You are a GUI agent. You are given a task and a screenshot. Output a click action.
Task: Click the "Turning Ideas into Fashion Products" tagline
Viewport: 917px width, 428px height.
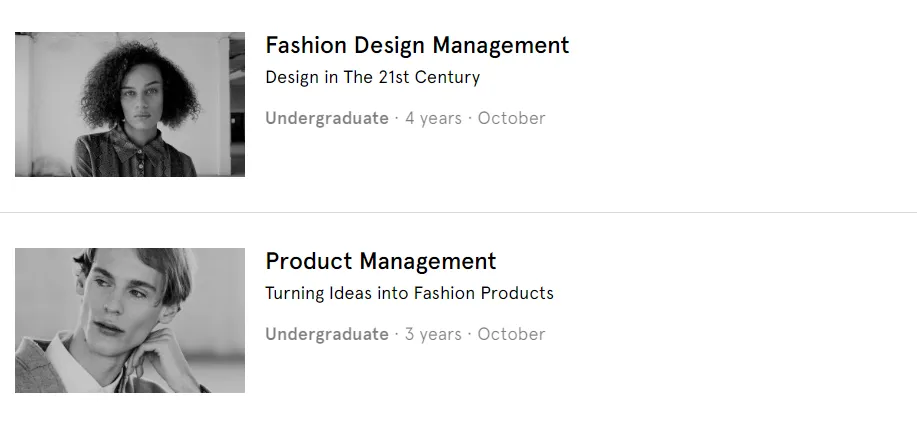pyautogui.click(x=409, y=293)
